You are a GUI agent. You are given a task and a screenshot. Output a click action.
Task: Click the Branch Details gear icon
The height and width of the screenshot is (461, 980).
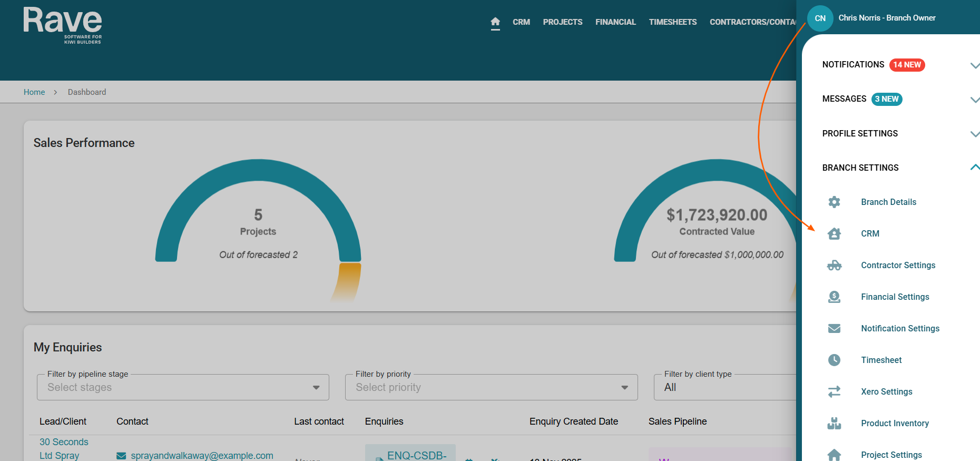click(x=834, y=202)
